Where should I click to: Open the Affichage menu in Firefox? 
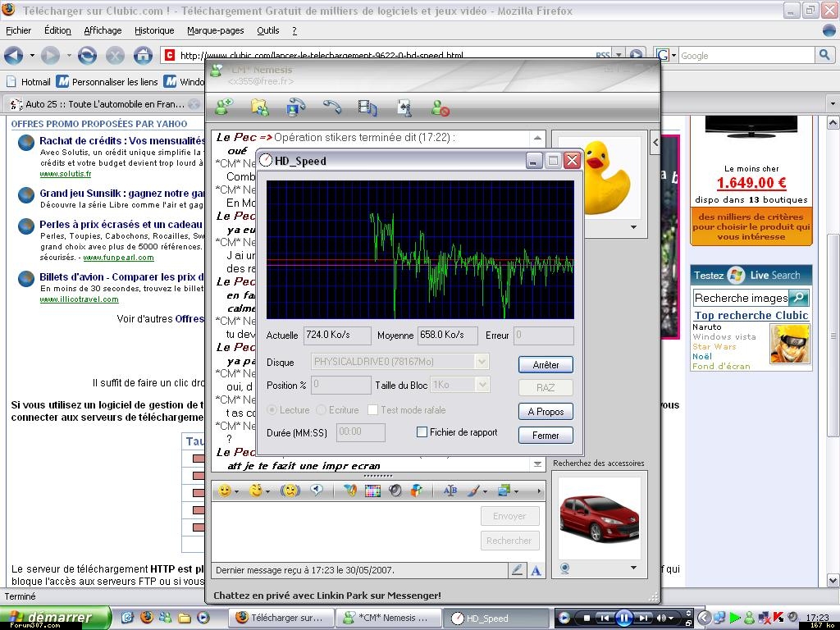pos(103,30)
